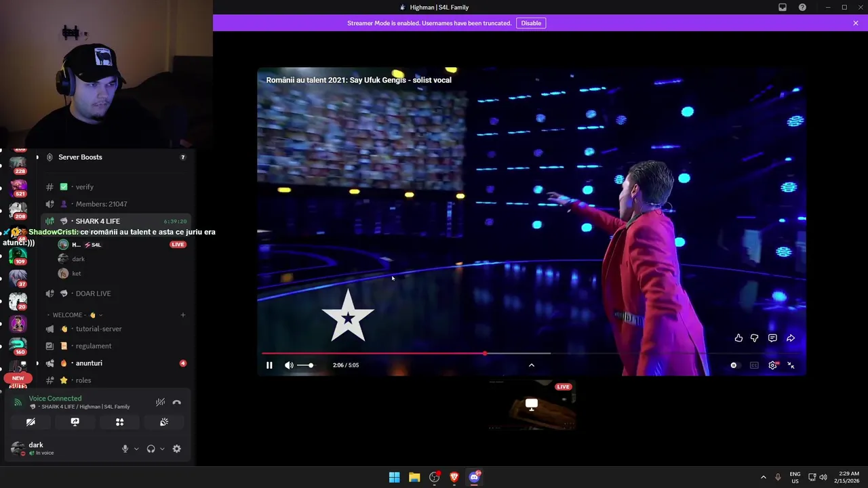Expand the up chevron in video controls

click(x=532, y=365)
